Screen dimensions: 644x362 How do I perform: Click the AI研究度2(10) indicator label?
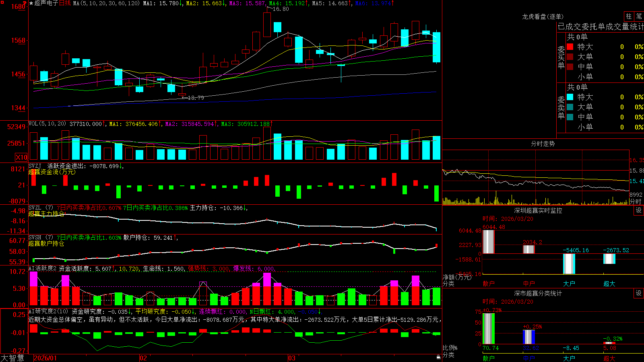pos(48,311)
